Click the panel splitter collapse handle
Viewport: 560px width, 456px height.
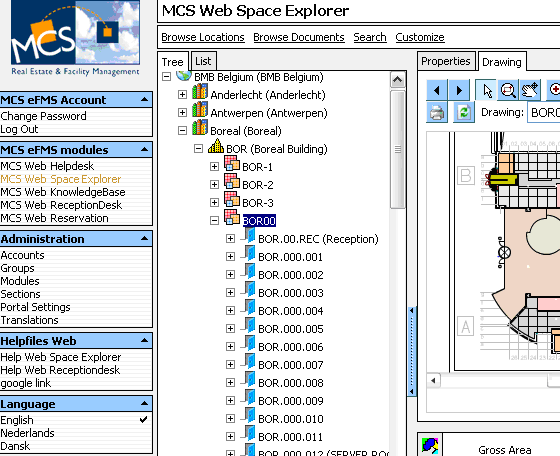411,351
